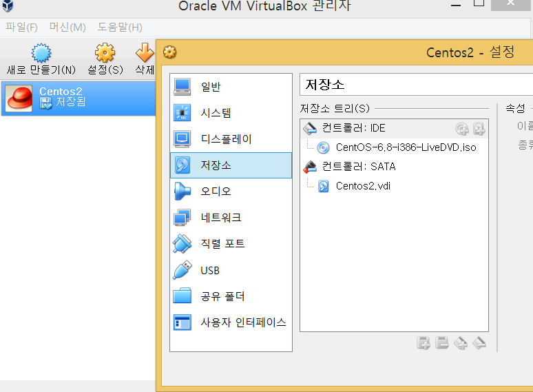The height and width of the screenshot is (392, 533).
Task: Click the 새로 만들기(N) toolbar icon
Action: [41, 53]
